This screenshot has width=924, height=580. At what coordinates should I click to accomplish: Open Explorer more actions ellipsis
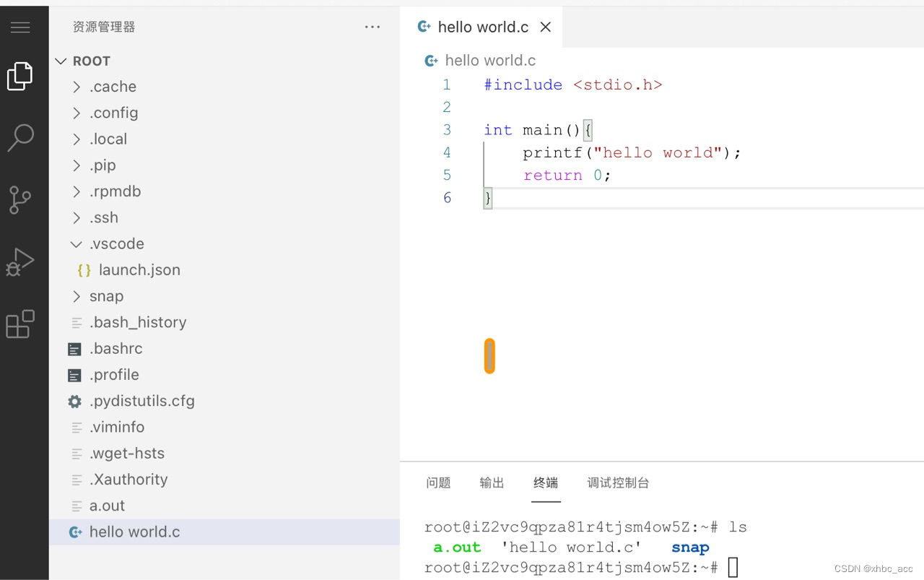click(372, 27)
